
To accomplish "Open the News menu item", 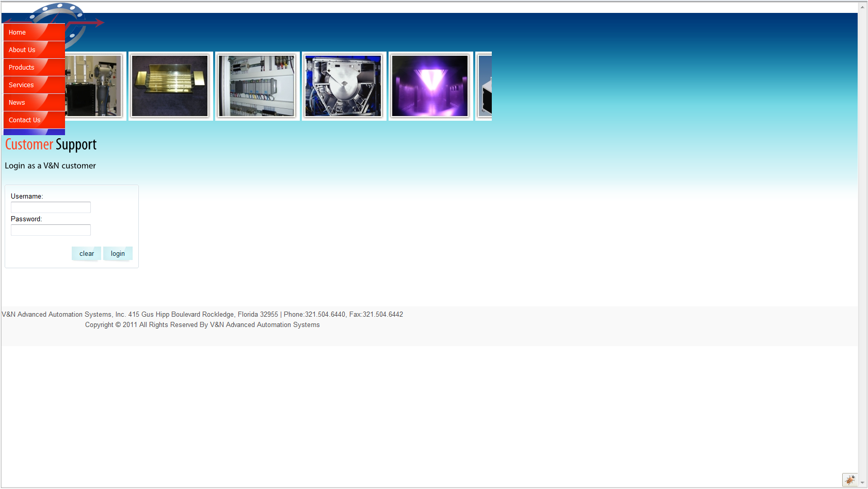I will [34, 103].
